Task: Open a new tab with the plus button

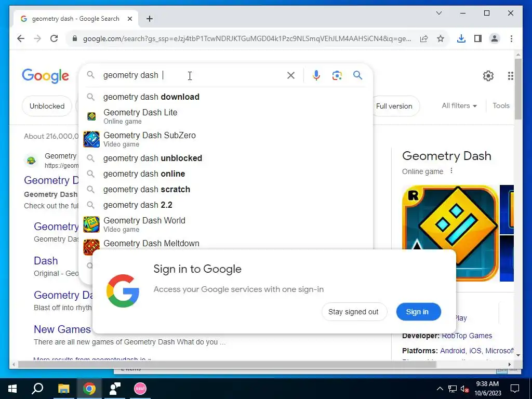Action: pos(150,19)
